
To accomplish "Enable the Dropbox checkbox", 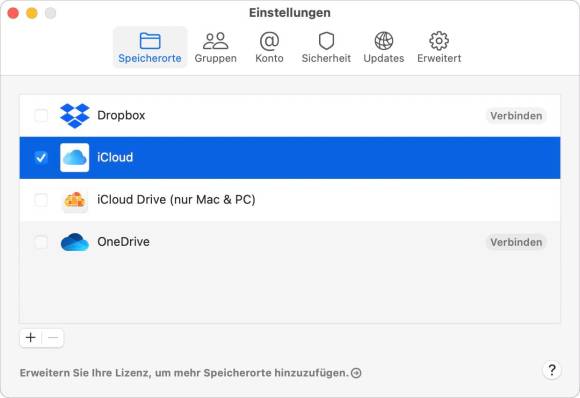I will click(41, 116).
